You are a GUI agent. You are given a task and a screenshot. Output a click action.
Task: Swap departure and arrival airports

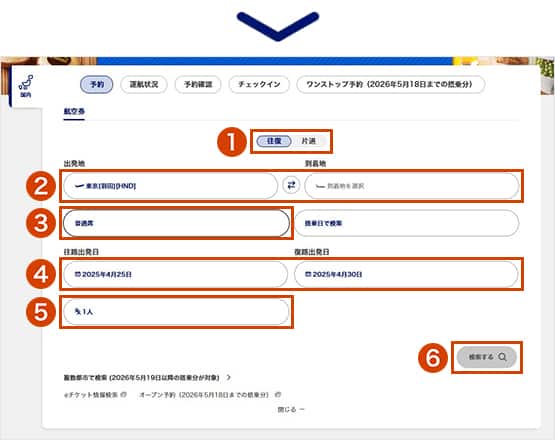point(291,185)
